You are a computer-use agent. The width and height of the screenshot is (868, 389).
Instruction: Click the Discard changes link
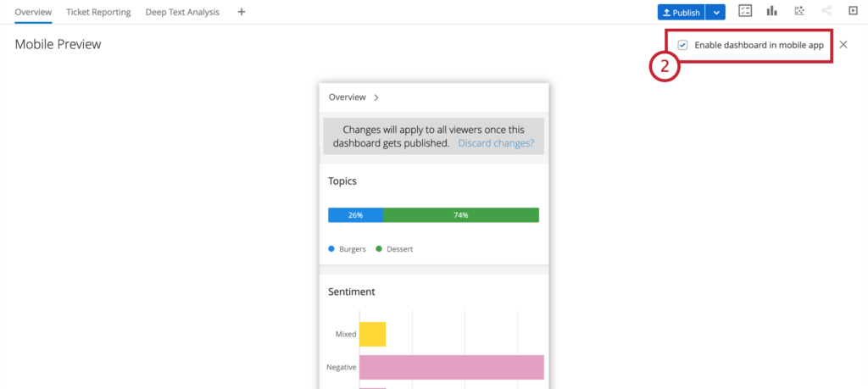pyautogui.click(x=496, y=143)
